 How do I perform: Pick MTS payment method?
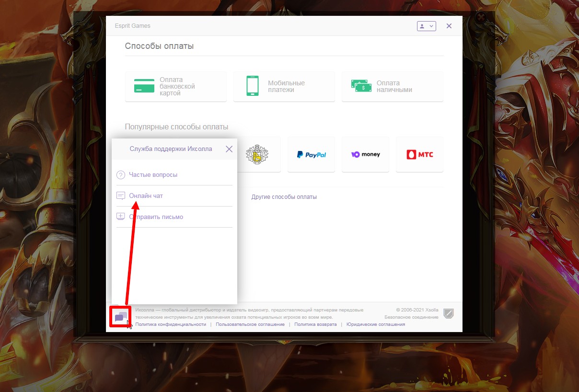(419, 155)
